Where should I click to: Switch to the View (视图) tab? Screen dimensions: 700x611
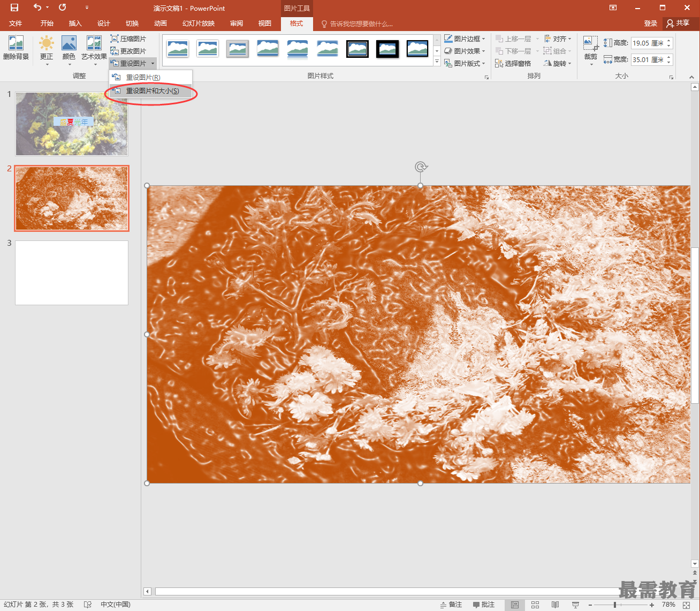[265, 24]
